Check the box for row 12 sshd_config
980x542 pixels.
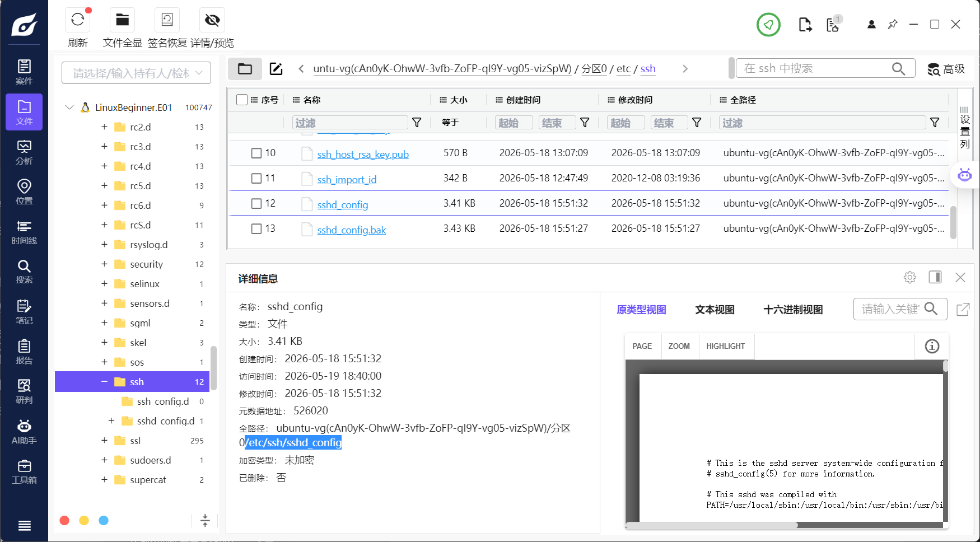coord(256,203)
